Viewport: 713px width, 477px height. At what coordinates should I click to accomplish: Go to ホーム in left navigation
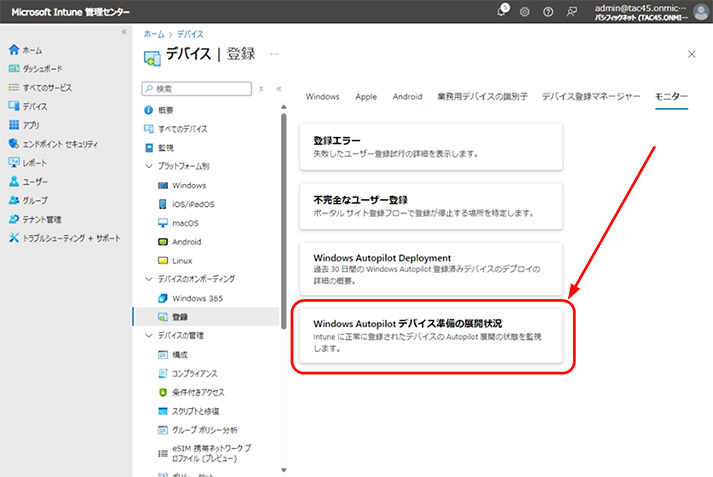[25, 50]
